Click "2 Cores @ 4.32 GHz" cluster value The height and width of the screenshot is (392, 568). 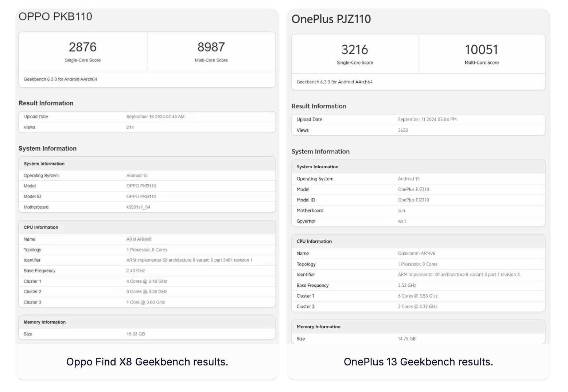point(418,306)
